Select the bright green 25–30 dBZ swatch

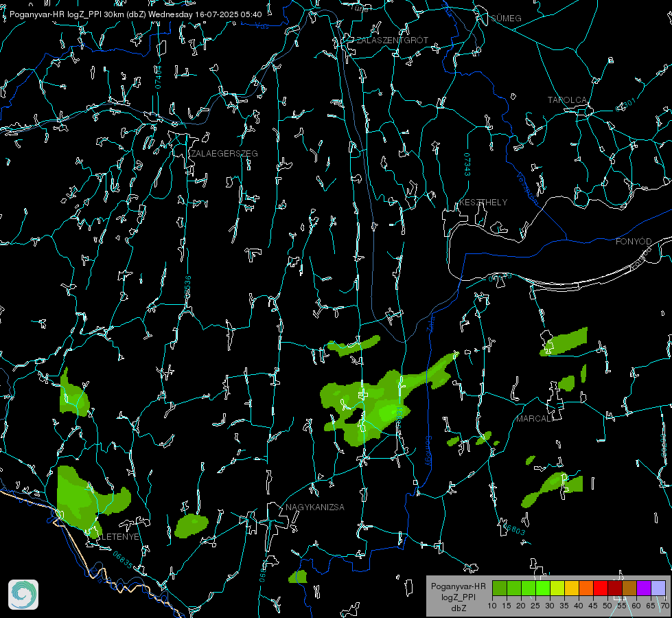click(543, 588)
